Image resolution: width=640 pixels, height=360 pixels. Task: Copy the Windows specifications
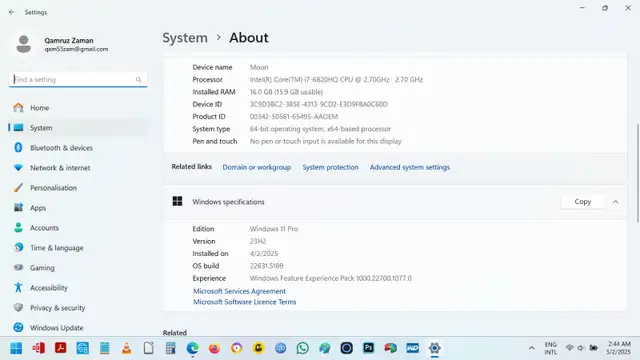[x=582, y=202]
